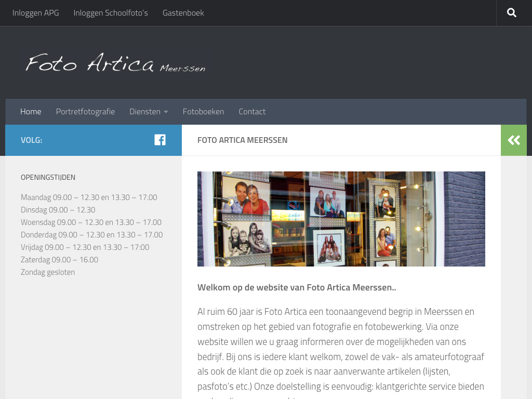
Task: Expand the Diensten dropdown arrow
Action: coord(166,112)
